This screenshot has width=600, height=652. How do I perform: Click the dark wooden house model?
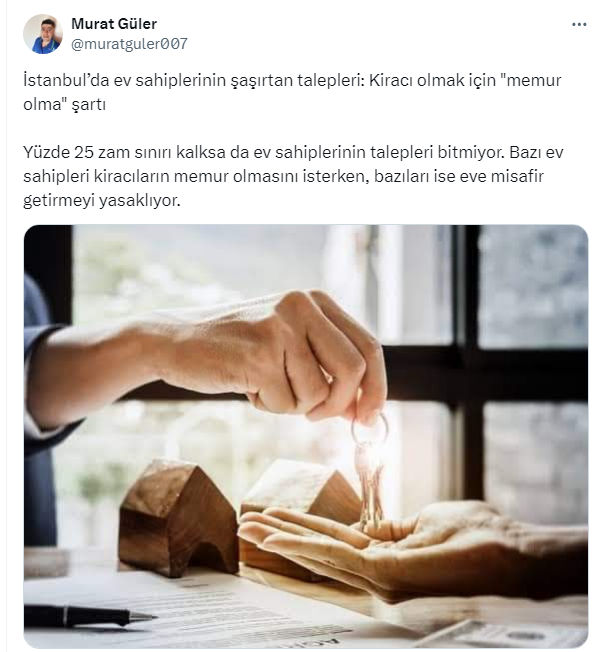(178, 518)
